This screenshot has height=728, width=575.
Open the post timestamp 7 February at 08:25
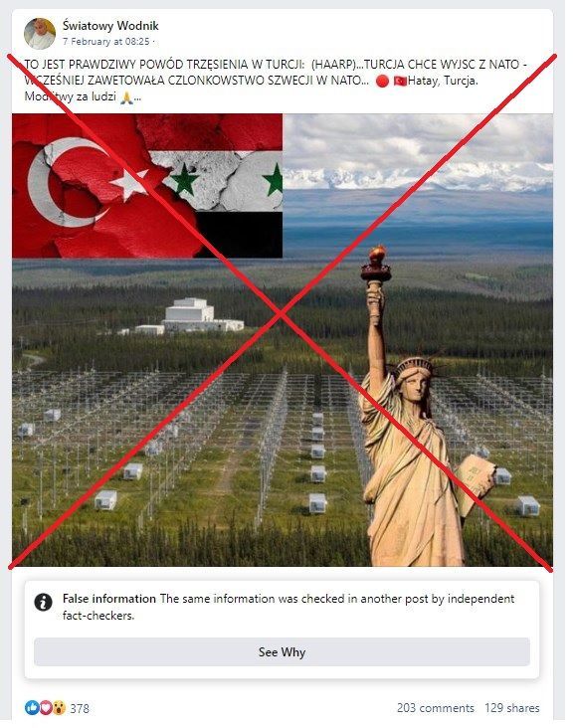coord(106,42)
